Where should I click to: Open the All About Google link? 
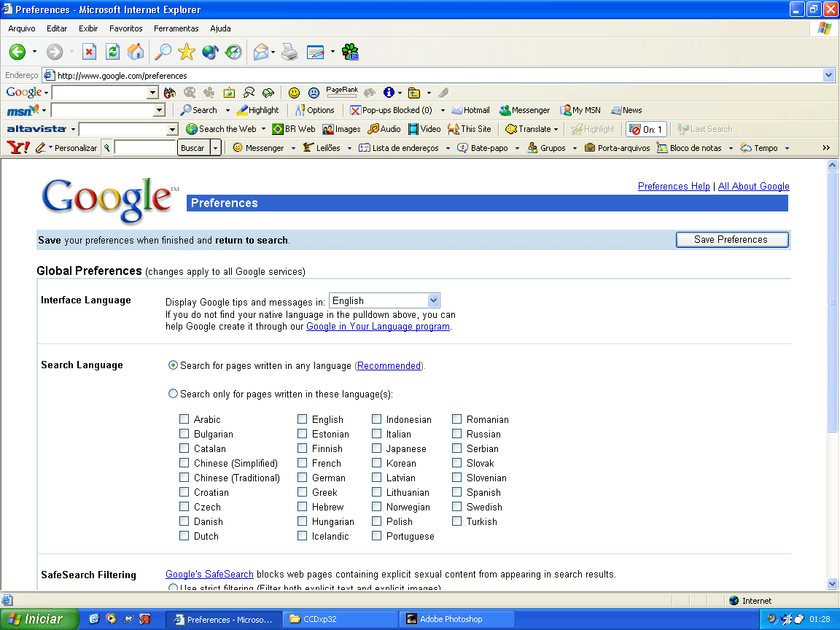753,186
